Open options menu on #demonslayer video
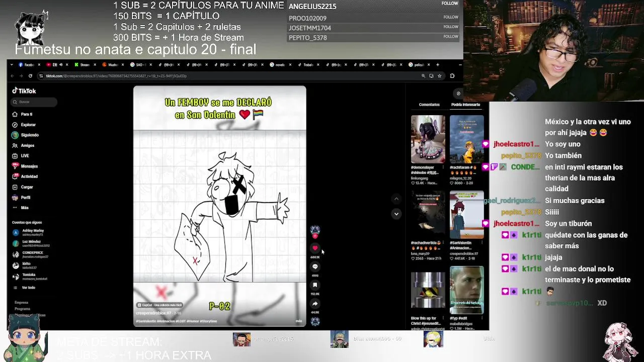Viewport: 644px width, 362px height. click(443, 167)
